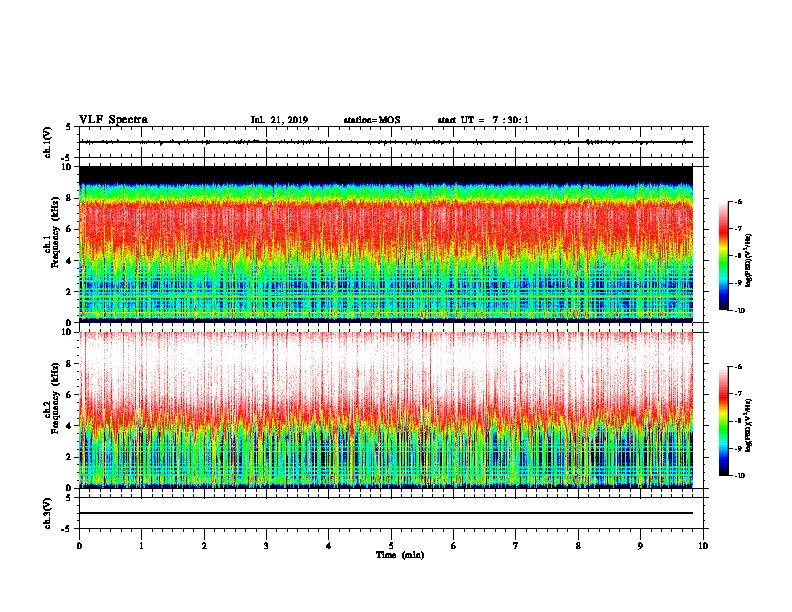The height and width of the screenshot is (612, 792).
Task: Click the "ch.3(V)" waveform axis label
Action: [x=47, y=513]
